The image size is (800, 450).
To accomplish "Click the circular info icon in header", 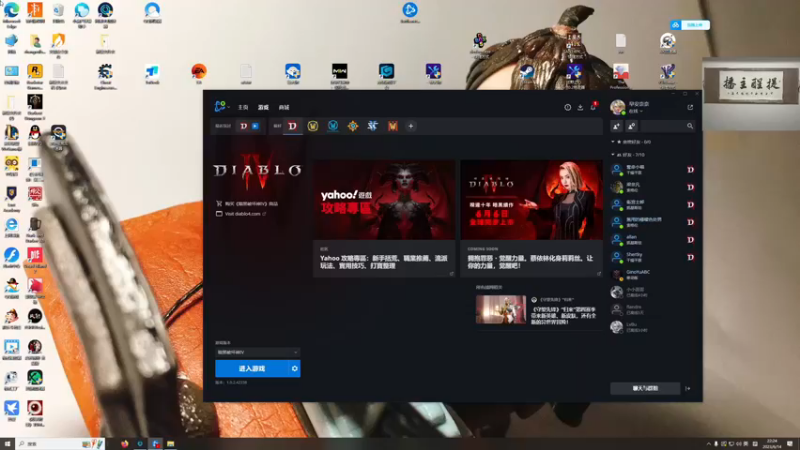I will point(567,107).
